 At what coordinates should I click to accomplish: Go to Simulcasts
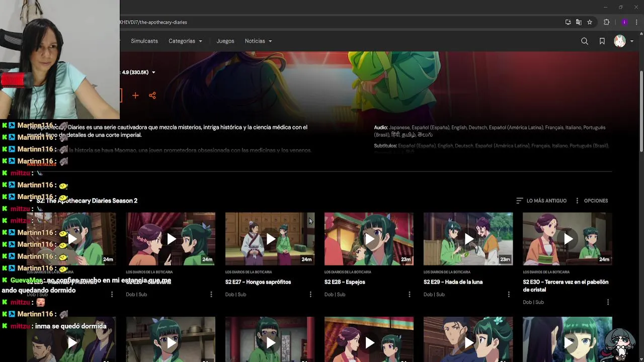click(x=144, y=41)
